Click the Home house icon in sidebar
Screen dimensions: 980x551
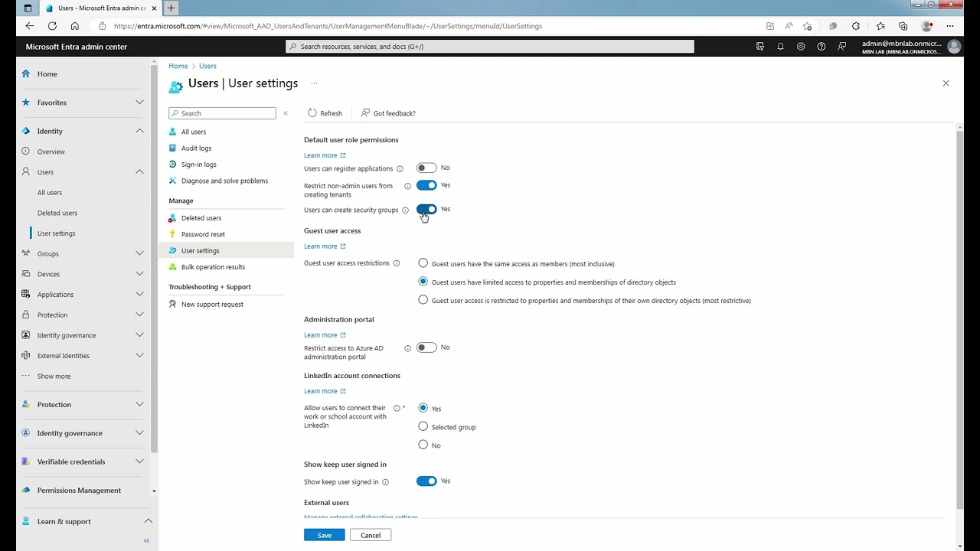coord(26,74)
